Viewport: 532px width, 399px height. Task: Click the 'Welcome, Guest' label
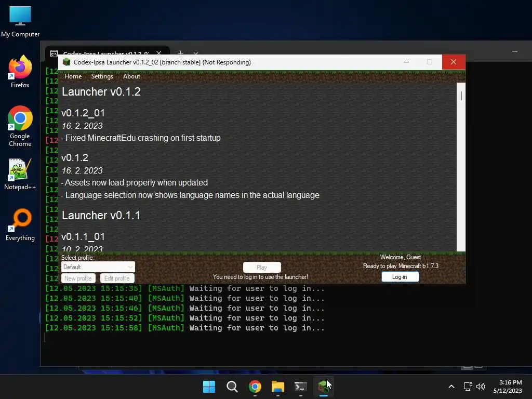[401, 257]
